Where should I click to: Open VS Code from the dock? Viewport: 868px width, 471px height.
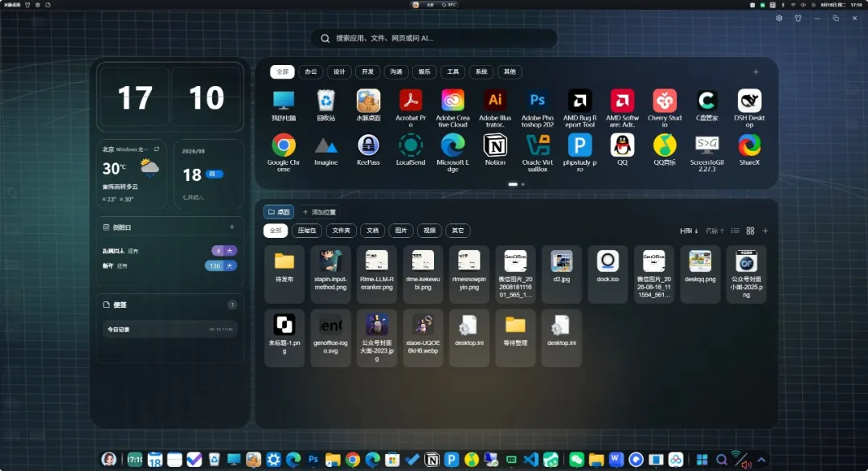(531, 460)
